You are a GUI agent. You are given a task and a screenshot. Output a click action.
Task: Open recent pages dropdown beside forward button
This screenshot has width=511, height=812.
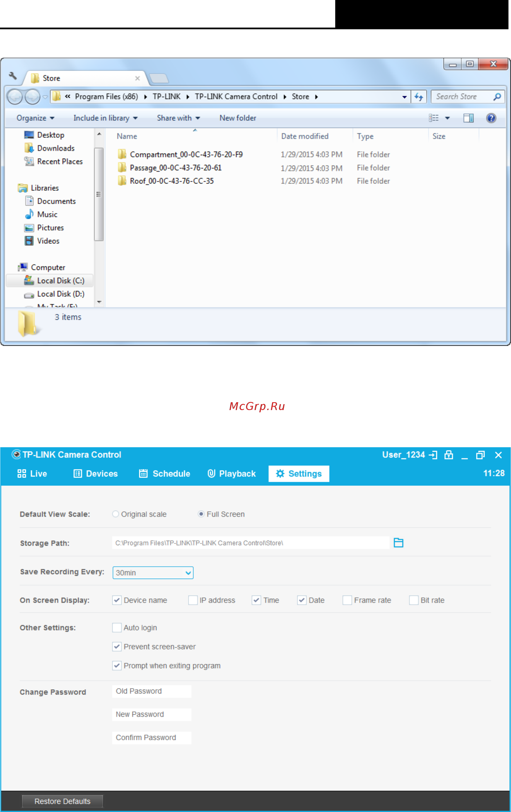click(45, 97)
